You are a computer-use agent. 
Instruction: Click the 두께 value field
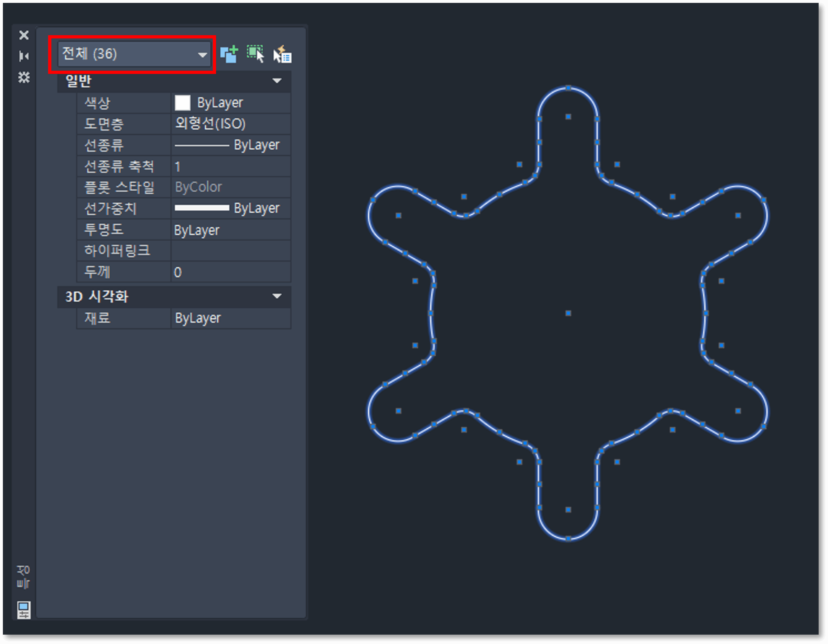(x=231, y=272)
